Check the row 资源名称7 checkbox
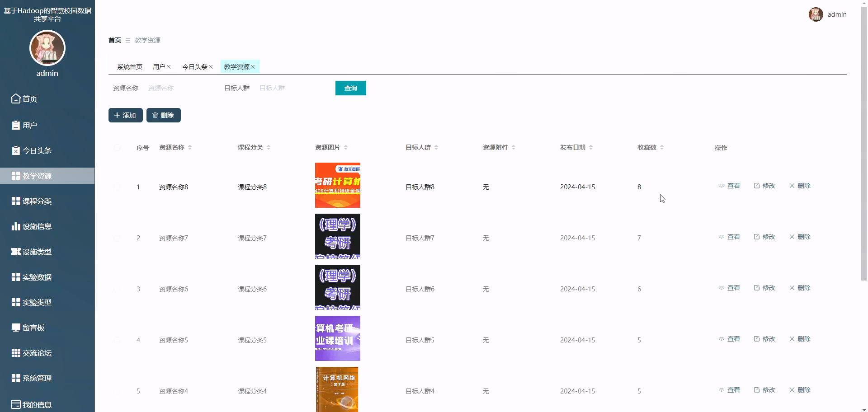The height and width of the screenshot is (412, 868). 117,238
